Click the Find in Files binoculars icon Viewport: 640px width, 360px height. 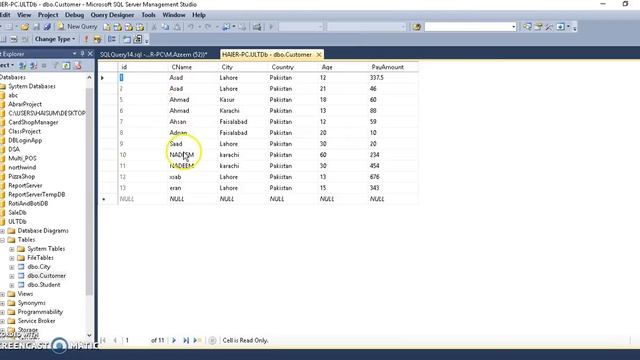coord(416,27)
